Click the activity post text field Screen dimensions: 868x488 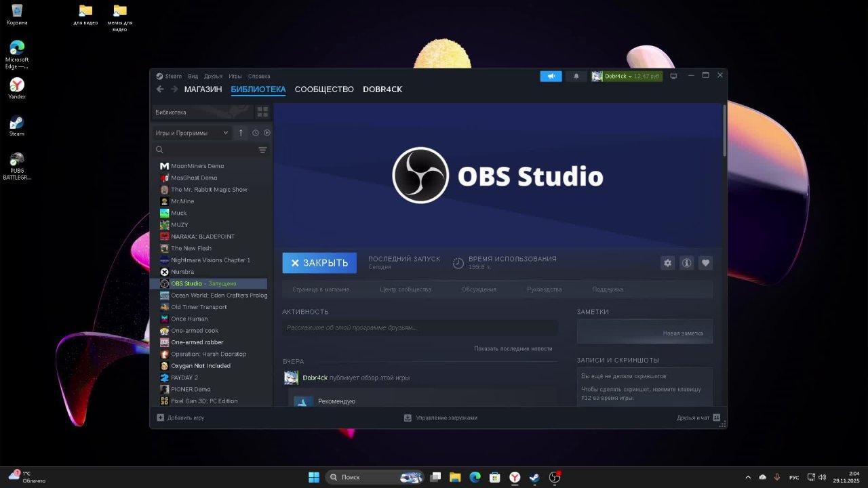click(x=420, y=328)
